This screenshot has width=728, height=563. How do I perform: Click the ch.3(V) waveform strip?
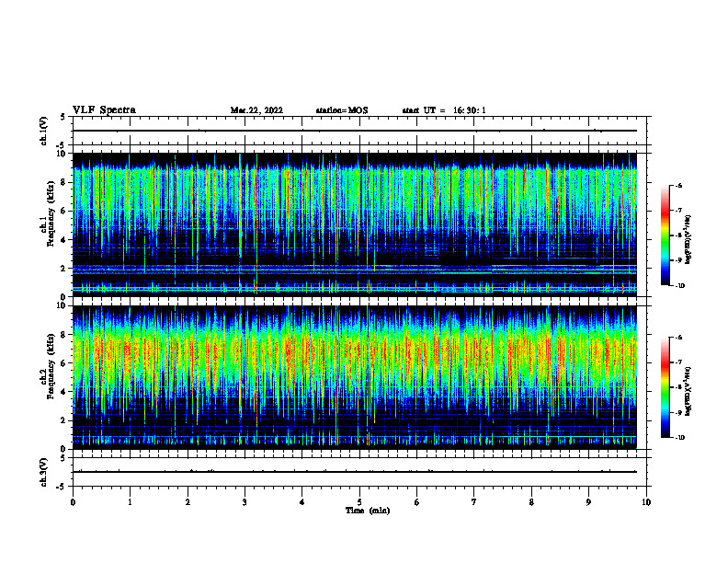[359, 472]
